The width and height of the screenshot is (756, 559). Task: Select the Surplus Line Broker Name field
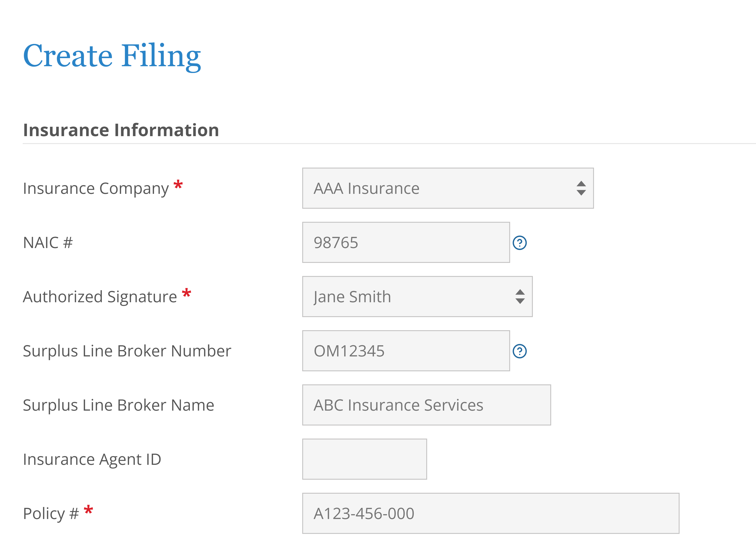coord(426,405)
